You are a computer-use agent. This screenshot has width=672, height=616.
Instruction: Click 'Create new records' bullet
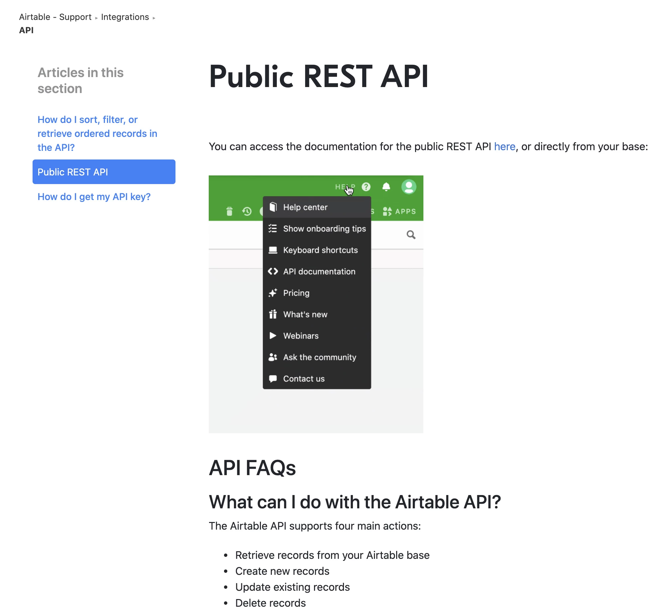point(282,571)
